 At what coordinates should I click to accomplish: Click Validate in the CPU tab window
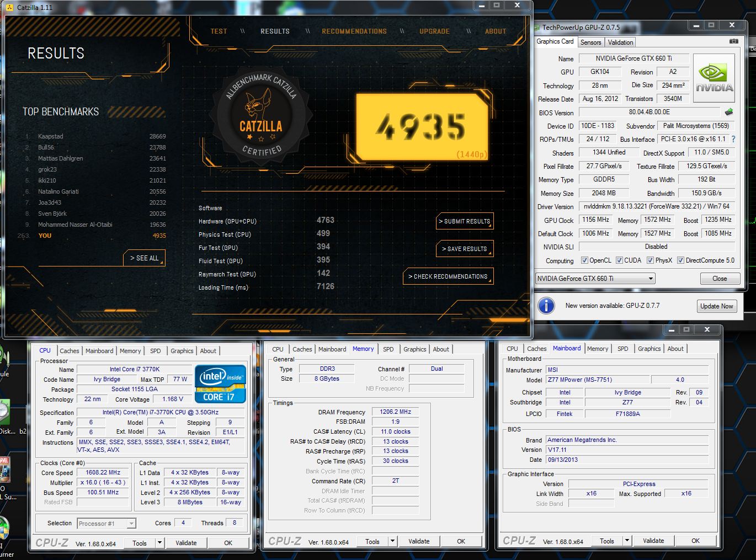click(x=186, y=543)
